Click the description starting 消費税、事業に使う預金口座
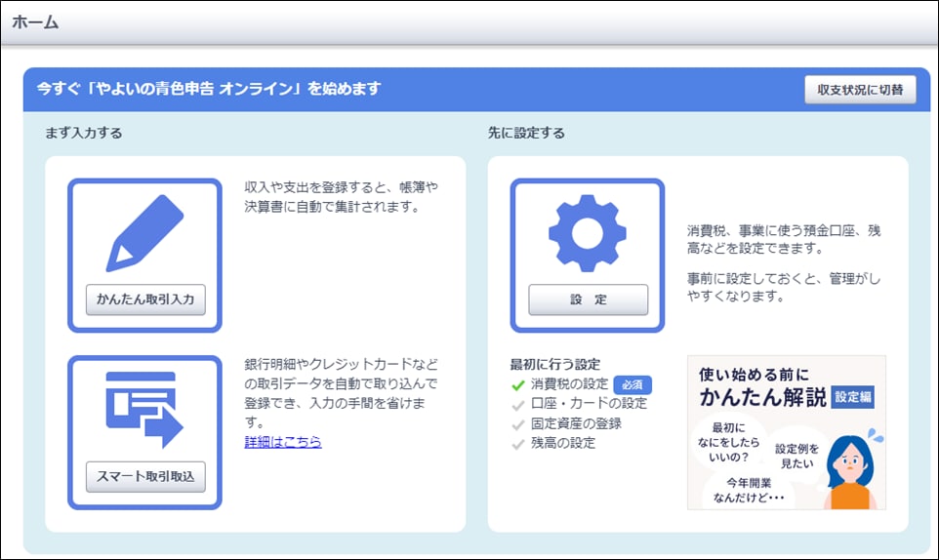This screenshot has height=560, width=939. tap(783, 239)
